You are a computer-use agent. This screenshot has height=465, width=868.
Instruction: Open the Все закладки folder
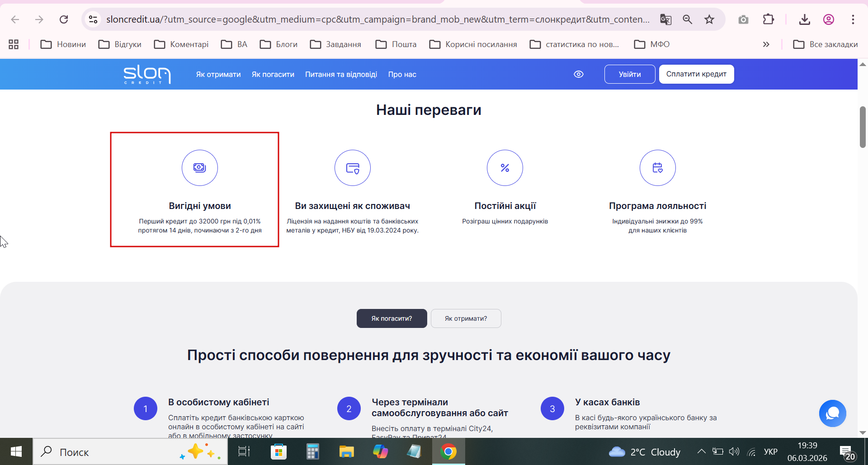point(826,44)
